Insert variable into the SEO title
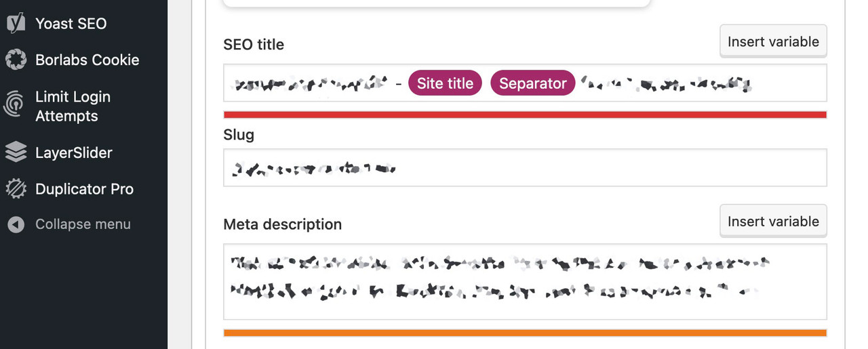868x349 pixels. (773, 41)
